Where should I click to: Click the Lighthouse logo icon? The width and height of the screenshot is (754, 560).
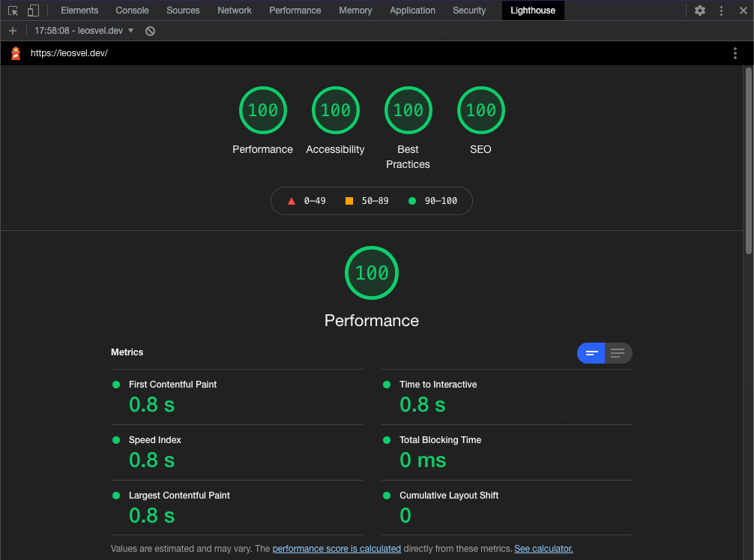16,53
